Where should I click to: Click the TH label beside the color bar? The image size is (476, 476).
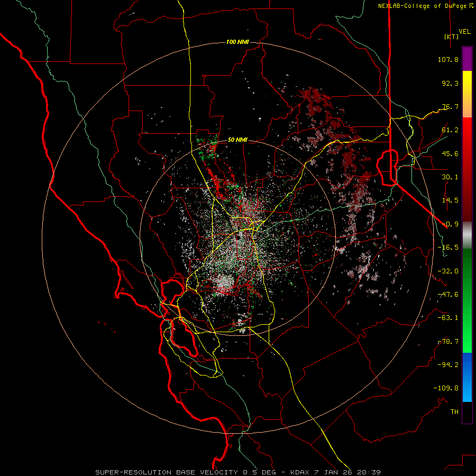454,412
